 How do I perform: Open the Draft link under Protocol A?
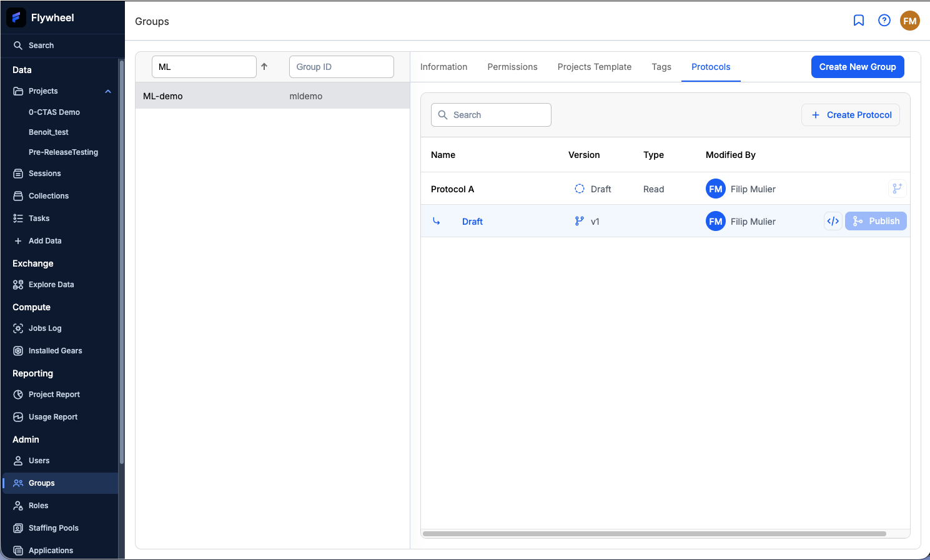[x=472, y=221]
